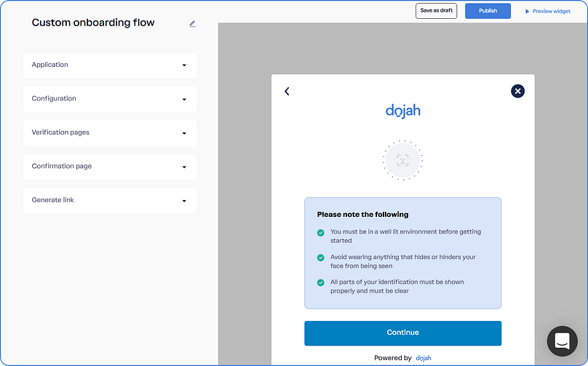Close the widget preview with the X
Viewport: 588px width, 366px height.
point(517,91)
